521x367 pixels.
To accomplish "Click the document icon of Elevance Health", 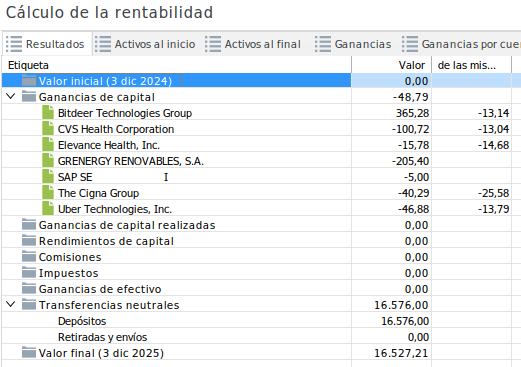I will [48, 144].
